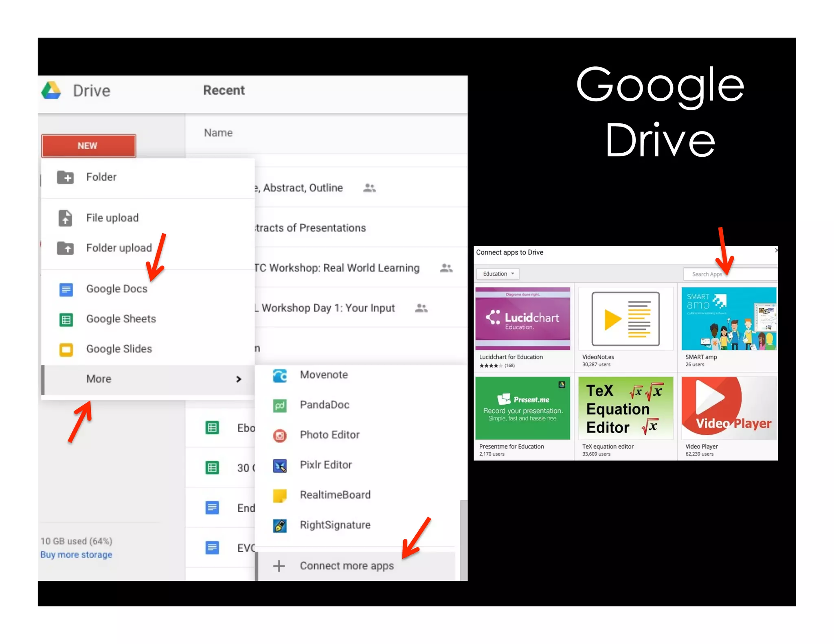The image size is (834, 644).
Task: Click Connect more apps
Action: pos(347,566)
